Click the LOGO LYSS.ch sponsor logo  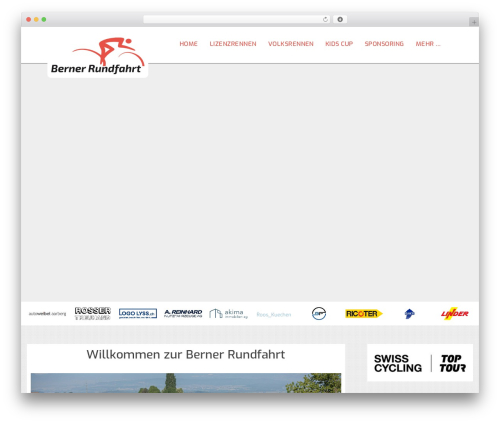pyautogui.click(x=138, y=313)
